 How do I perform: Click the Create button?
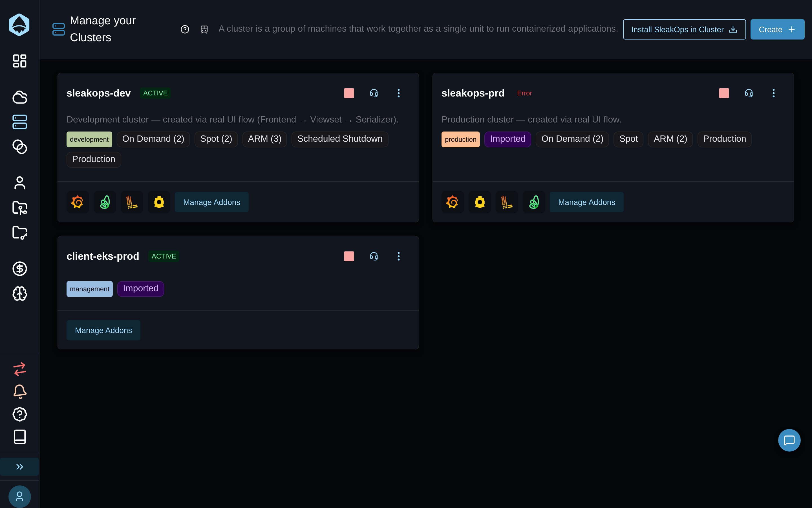pyautogui.click(x=777, y=30)
